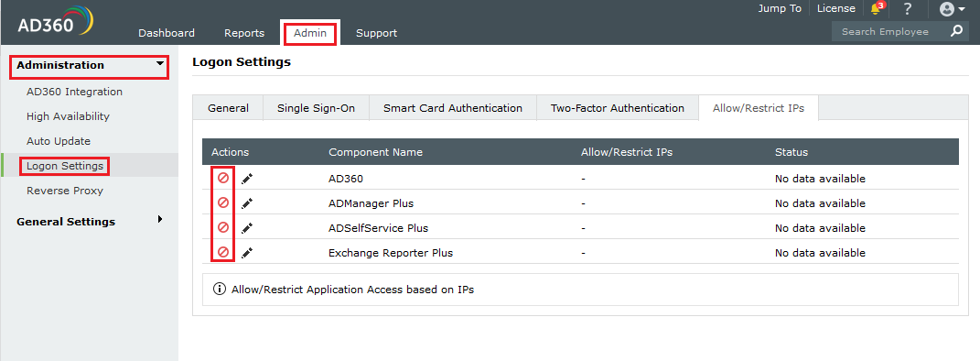Click the Allow/Restrict Application Access note text
Screen dimensions: 980x361
pos(352,290)
